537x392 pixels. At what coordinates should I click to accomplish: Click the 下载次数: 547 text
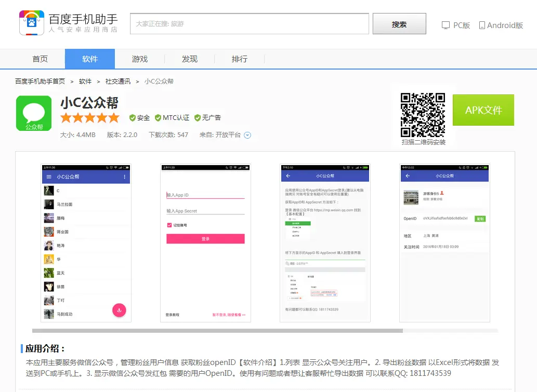click(168, 135)
